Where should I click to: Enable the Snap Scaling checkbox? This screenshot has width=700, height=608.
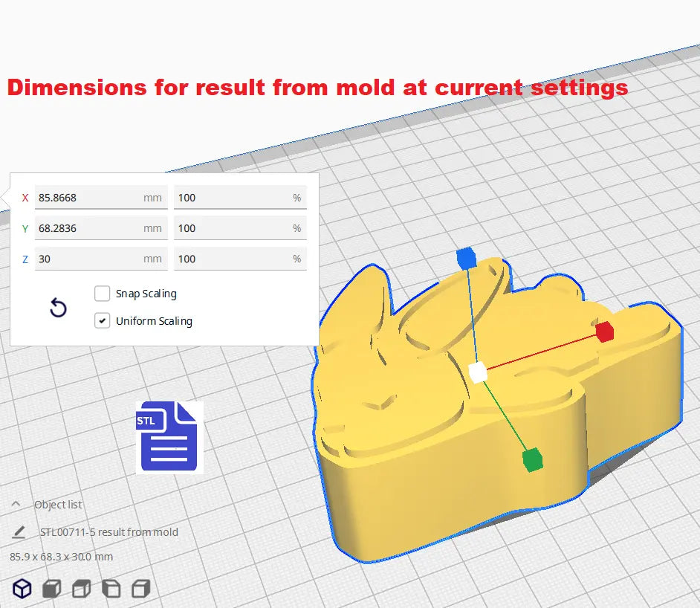click(x=103, y=294)
